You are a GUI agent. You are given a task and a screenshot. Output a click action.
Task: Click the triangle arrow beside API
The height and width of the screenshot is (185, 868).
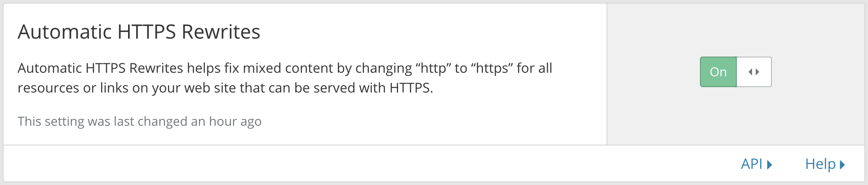point(770,165)
